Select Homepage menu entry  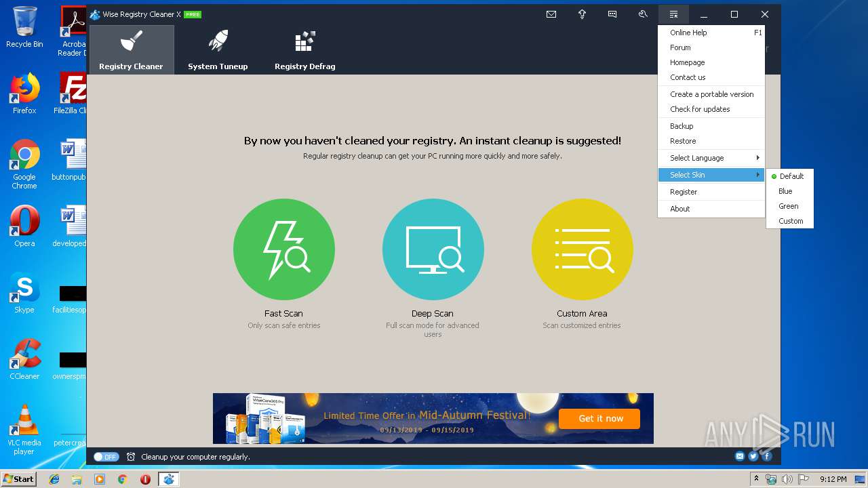point(711,62)
